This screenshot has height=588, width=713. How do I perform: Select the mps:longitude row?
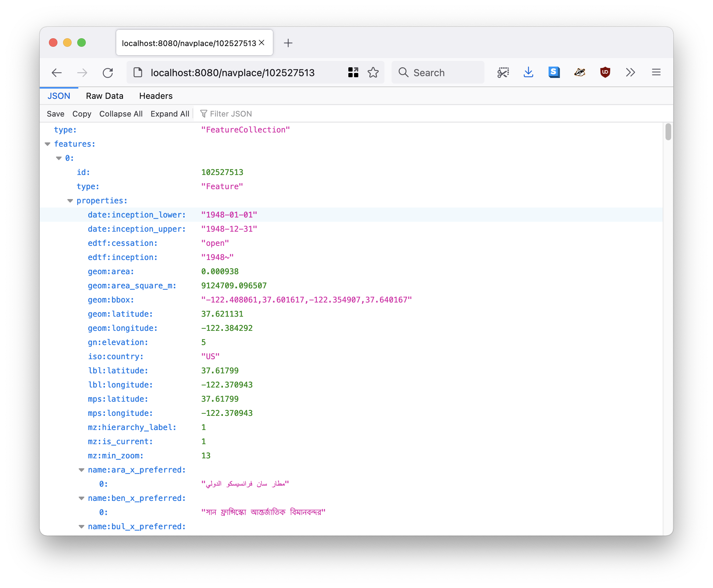pyautogui.click(x=351, y=413)
